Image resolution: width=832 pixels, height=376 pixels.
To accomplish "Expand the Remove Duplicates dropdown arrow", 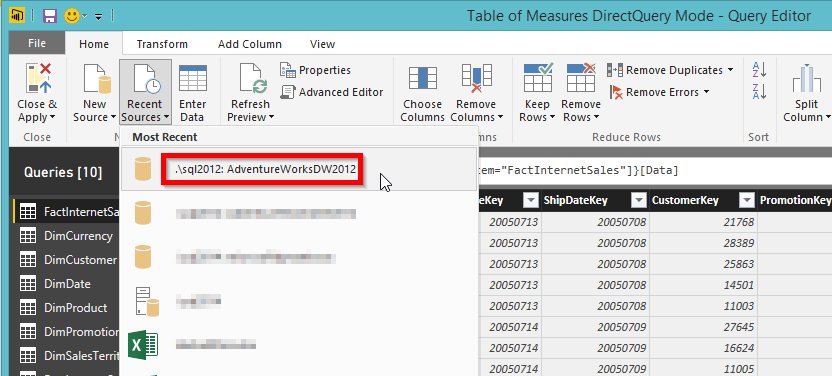I will [731, 70].
